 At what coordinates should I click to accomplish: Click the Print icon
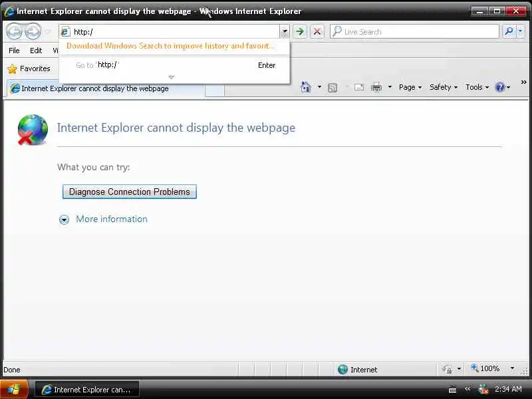376,88
